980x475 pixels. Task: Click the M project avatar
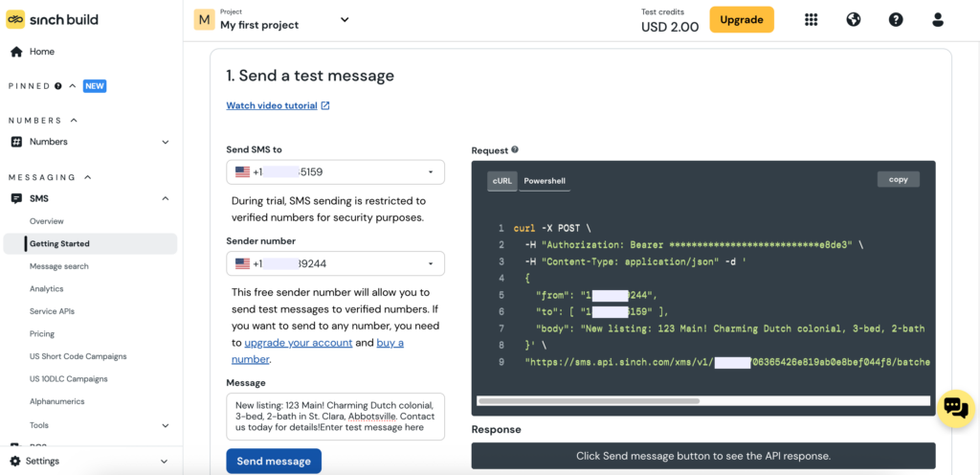coord(204,19)
